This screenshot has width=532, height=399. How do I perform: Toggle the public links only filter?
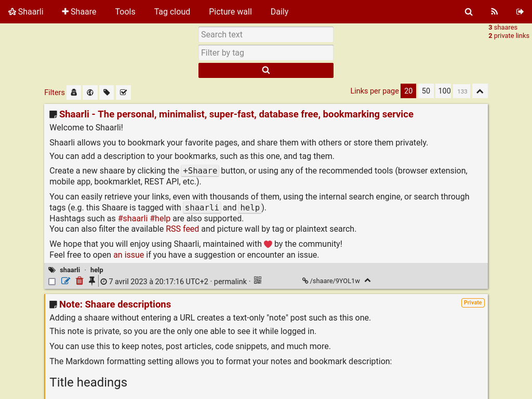[x=90, y=92]
